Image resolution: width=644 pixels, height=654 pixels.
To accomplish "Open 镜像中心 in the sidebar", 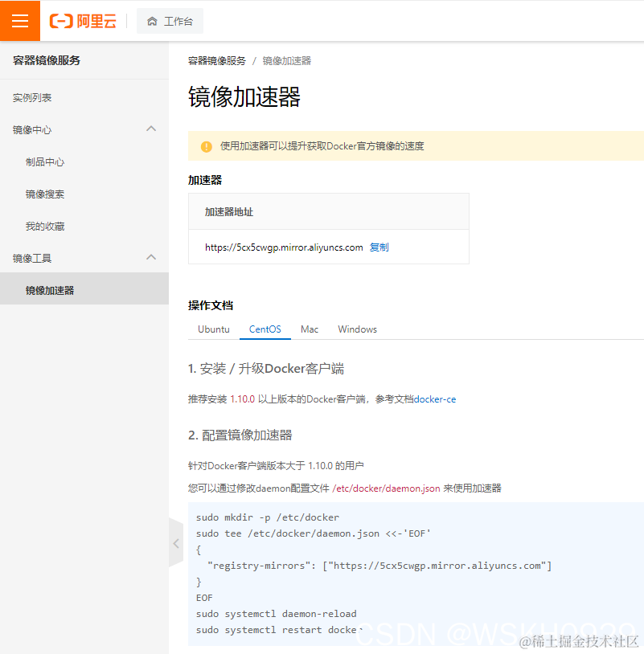I will (32, 129).
